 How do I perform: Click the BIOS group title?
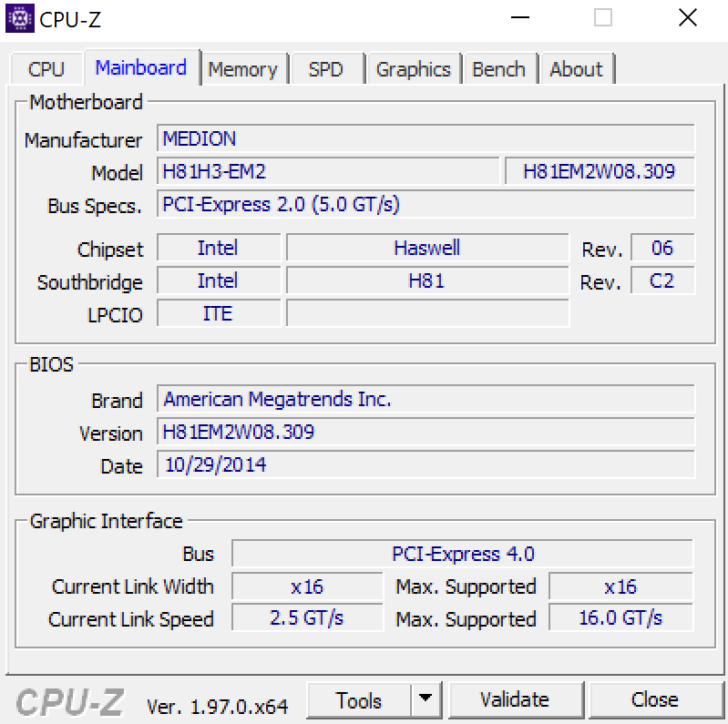point(52,365)
